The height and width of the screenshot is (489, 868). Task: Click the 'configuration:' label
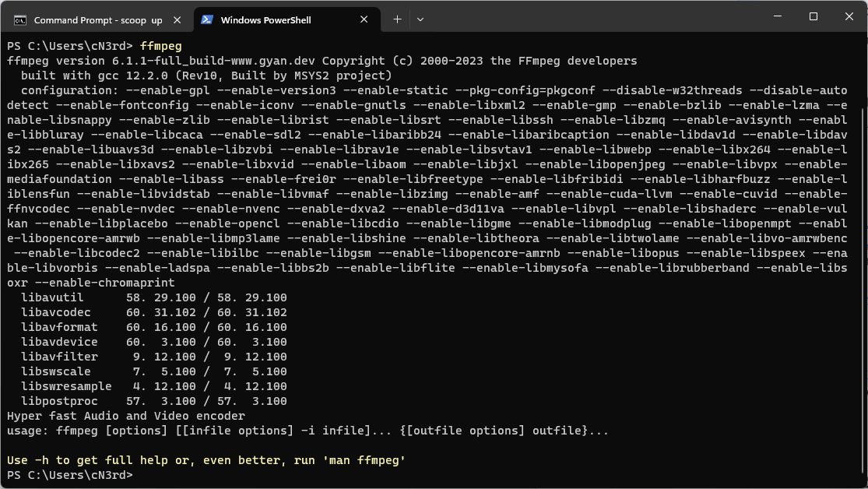70,90
